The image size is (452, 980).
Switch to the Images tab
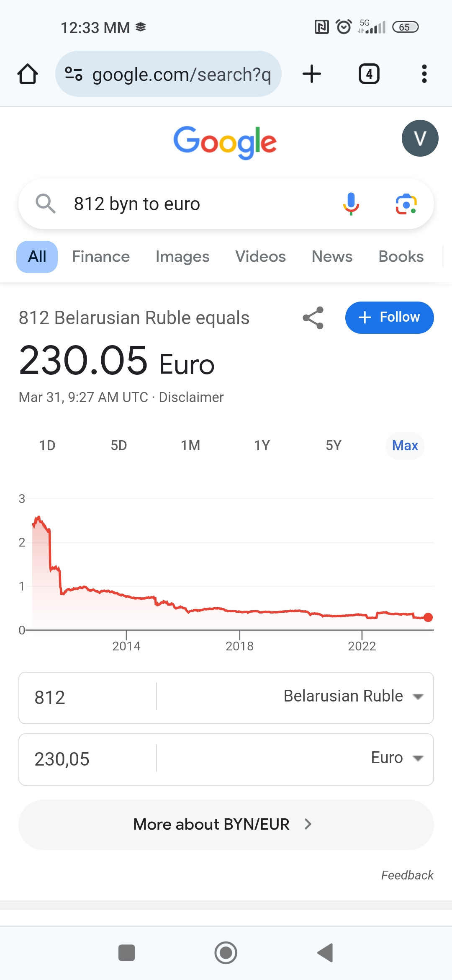tap(182, 257)
